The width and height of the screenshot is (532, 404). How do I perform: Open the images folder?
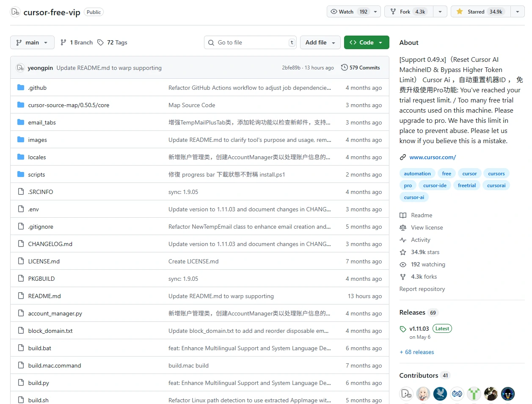[x=38, y=140]
